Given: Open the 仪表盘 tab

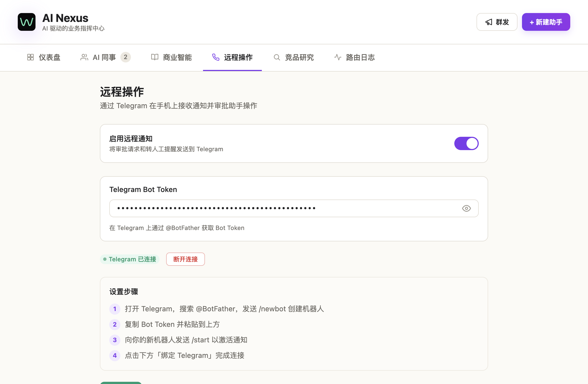Looking at the screenshot, I should click(x=44, y=57).
